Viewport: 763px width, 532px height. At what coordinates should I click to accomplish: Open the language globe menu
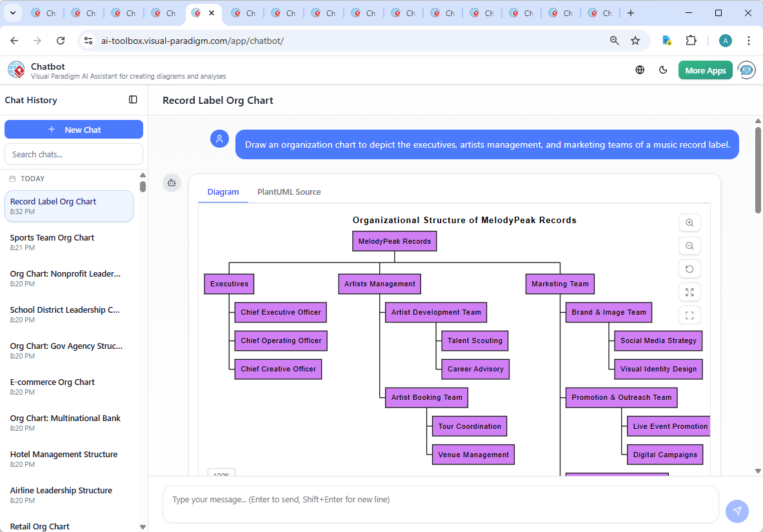point(640,70)
